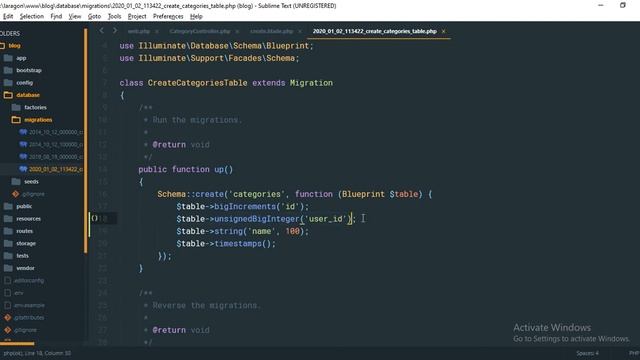Open the Project menu
The width and height of the screenshot is (640, 360).
click(137, 16)
